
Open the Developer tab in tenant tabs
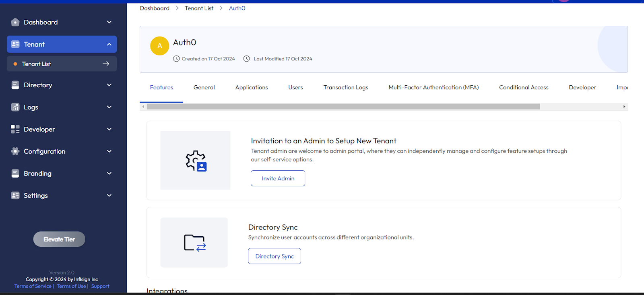(582, 87)
